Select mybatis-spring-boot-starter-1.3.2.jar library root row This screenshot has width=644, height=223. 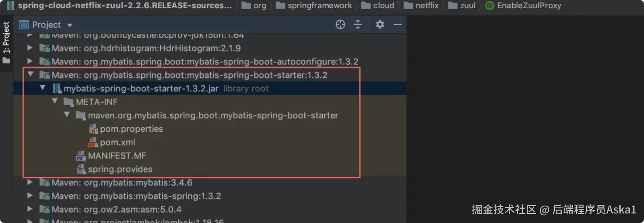(x=210, y=88)
